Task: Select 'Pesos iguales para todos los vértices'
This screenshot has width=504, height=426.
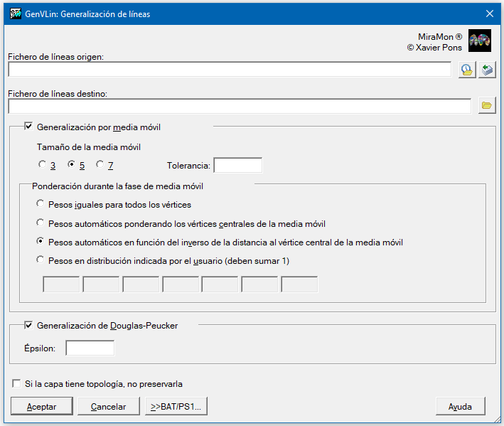Action: (x=41, y=204)
